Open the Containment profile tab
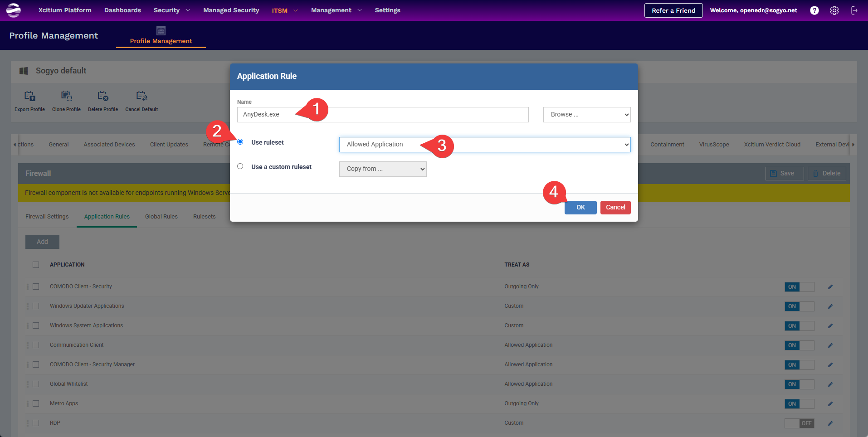Viewport: 868px width, 437px height. pos(667,145)
